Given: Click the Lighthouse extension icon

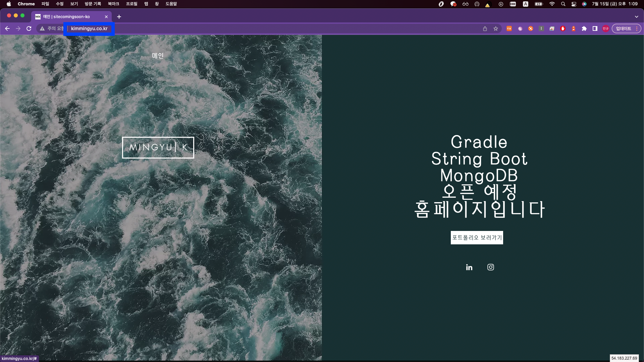Looking at the screenshot, I should click(574, 29).
